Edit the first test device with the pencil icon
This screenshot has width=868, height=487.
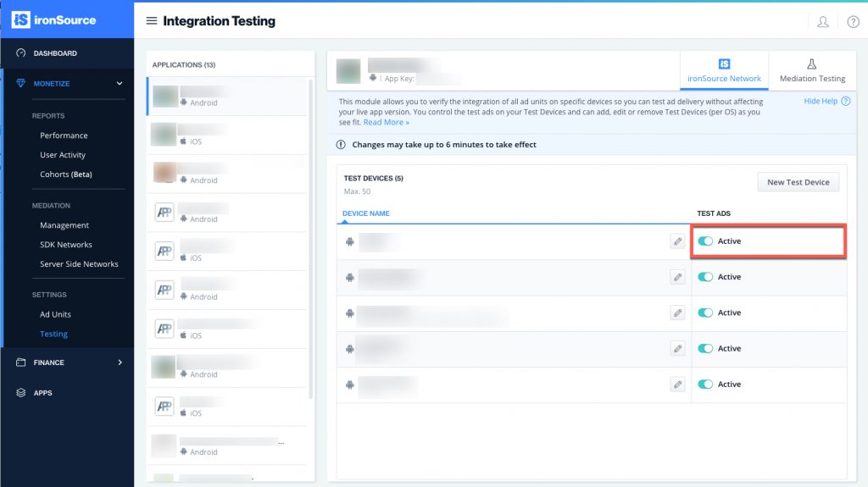pyautogui.click(x=677, y=241)
